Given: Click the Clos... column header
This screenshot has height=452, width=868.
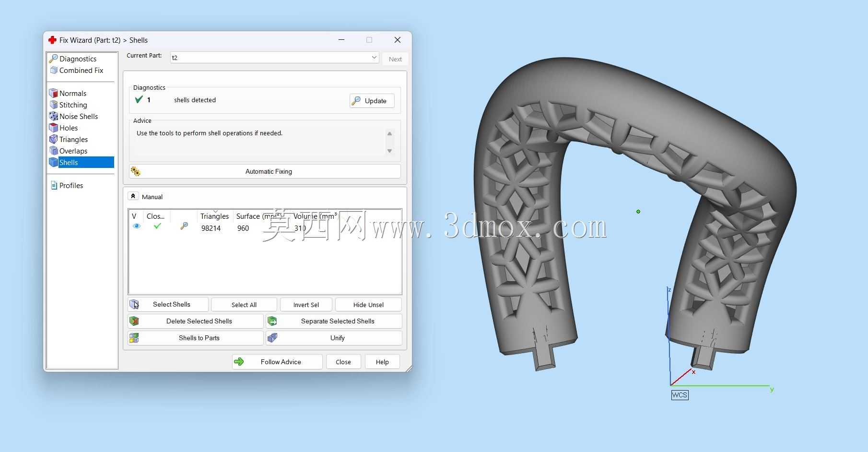Looking at the screenshot, I should [155, 216].
